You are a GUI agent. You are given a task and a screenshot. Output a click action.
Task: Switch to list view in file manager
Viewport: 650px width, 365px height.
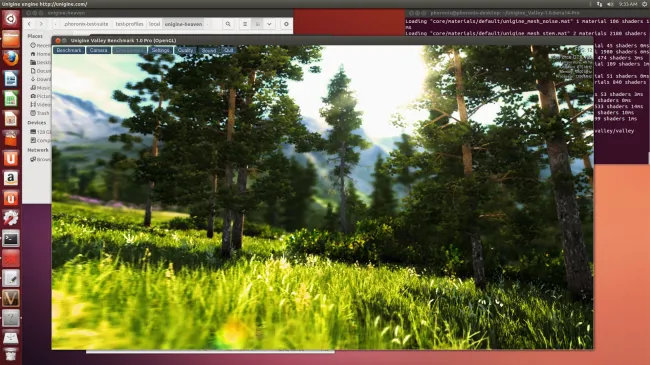click(245, 24)
